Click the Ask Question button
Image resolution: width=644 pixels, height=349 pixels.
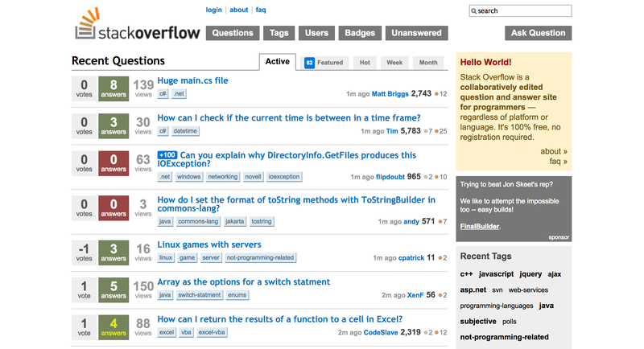[538, 33]
